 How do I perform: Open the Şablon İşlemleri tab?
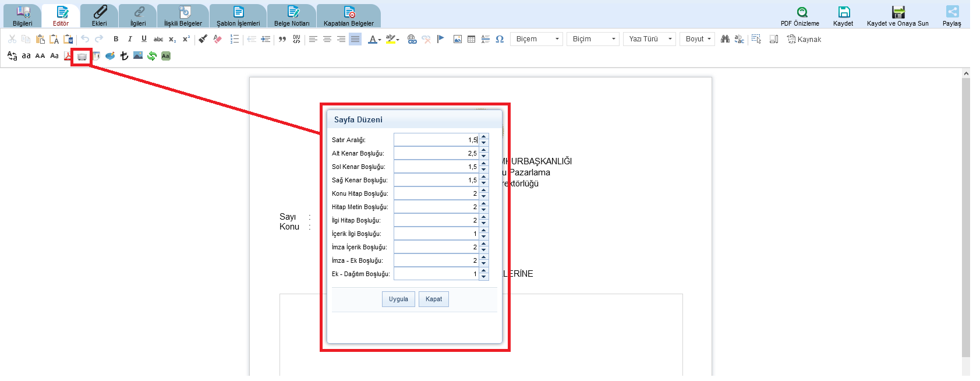click(238, 16)
